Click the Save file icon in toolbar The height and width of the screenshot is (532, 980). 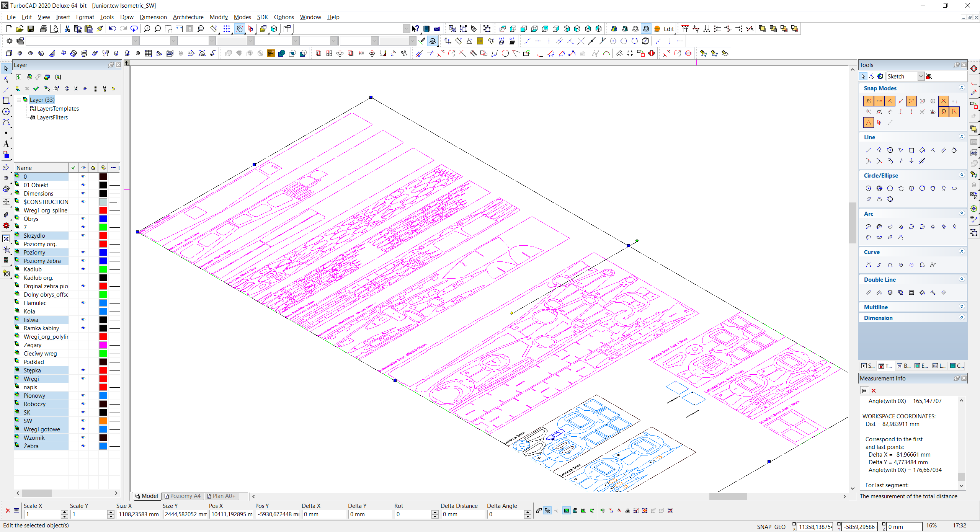tap(30, 29)
